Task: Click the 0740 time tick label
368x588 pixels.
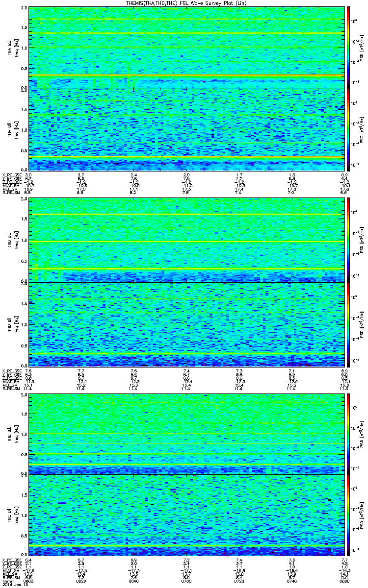Action: pos(291,581)
